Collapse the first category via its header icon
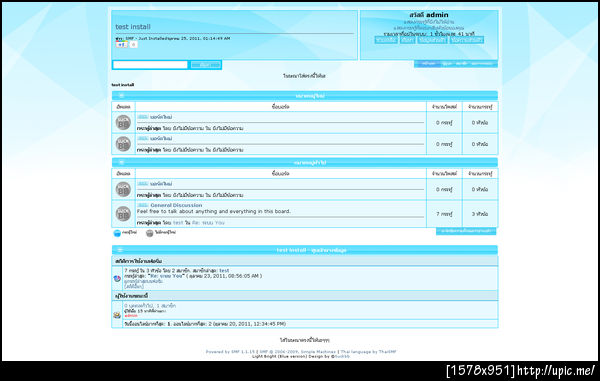 [x=121, y=96]
